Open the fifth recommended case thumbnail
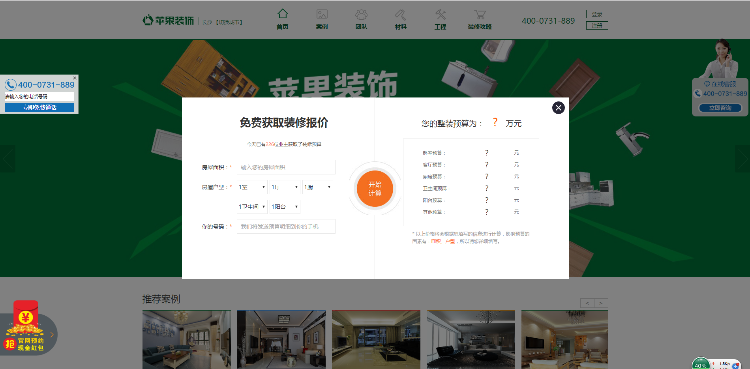This screenshot has width=750, height=369. point(564,339)
